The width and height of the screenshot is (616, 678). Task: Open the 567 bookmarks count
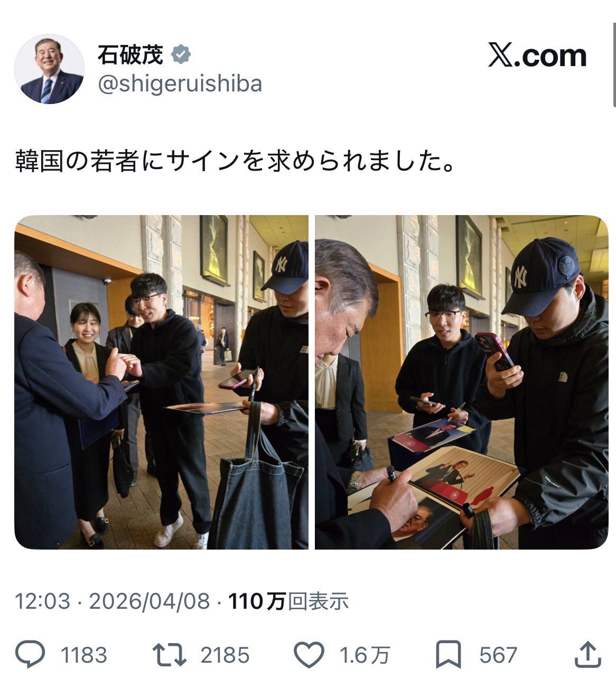tap(498, 655)
